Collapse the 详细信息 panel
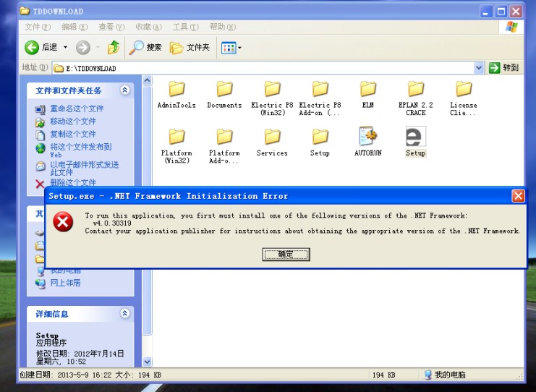Image resolution: width=536 pixels, height=392 pixels. 124,314
